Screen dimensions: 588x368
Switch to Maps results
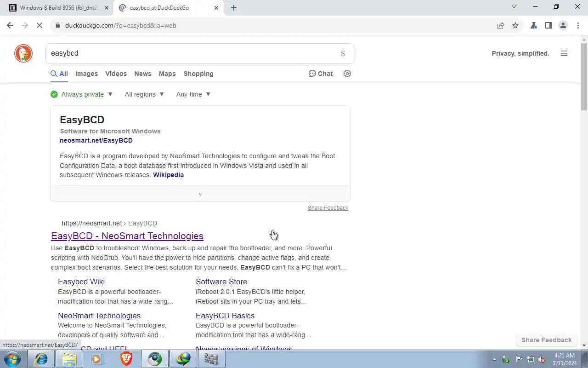click(167, 74)
